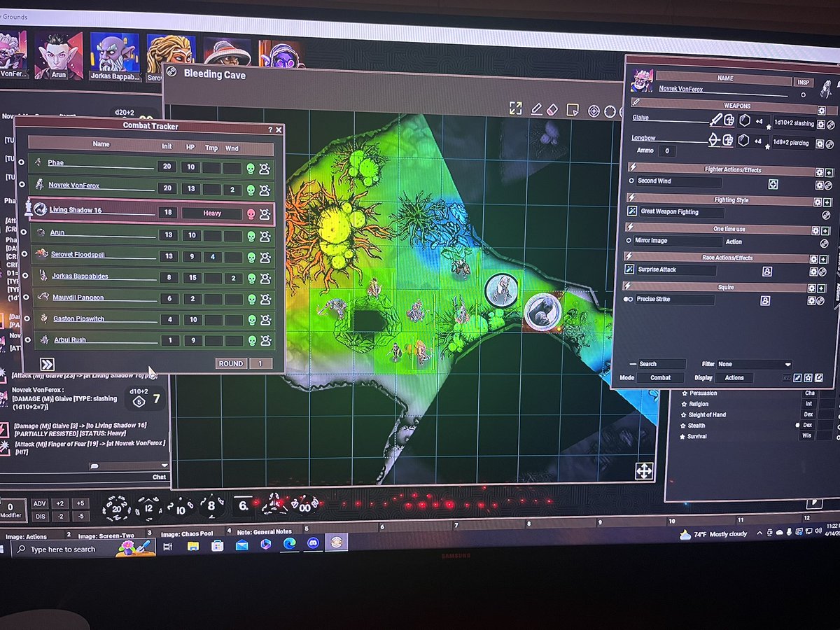840x630 pixels.
Task: Open the mask/layer icon on the map toolbar
Action: tap(572, 110)
